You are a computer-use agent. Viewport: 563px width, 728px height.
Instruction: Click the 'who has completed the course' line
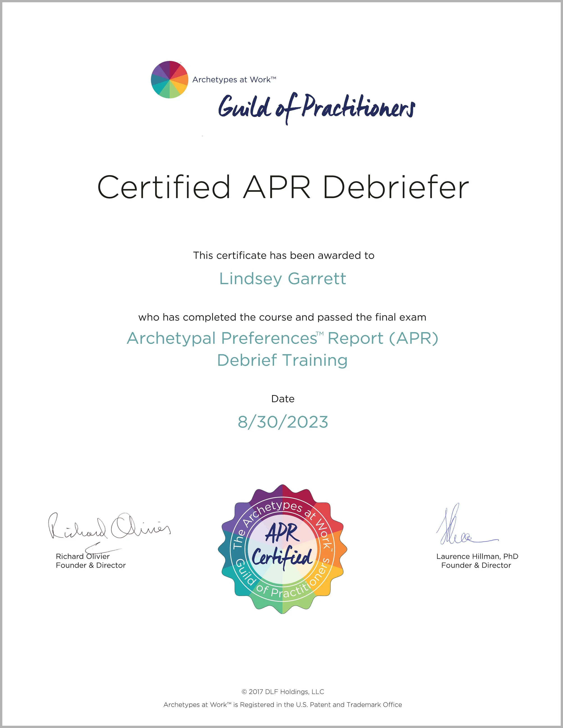[282, 317]
